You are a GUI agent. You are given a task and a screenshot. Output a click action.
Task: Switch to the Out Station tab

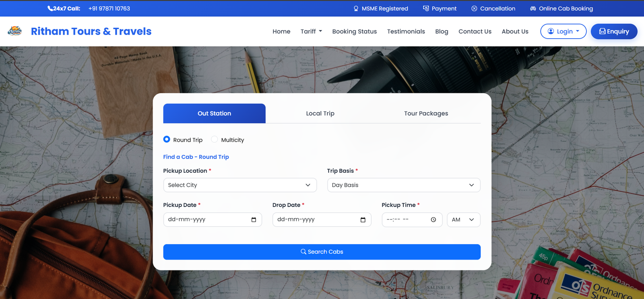tap(215, 113)
